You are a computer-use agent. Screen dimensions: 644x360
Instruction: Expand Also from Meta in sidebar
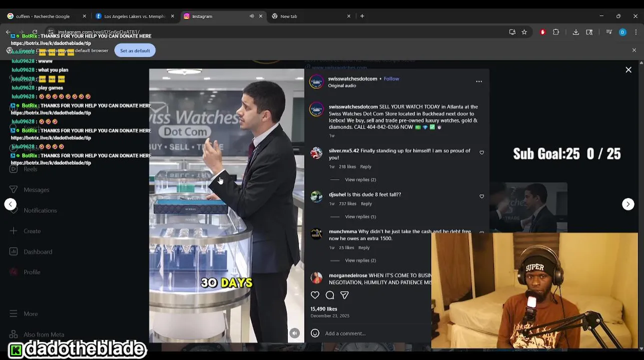pyautogui.click(x=37, y=334)
